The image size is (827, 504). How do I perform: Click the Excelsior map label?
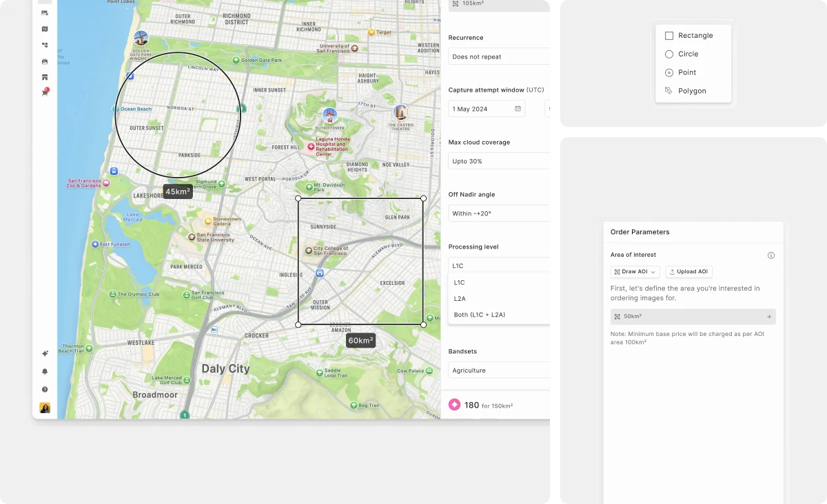(393, 283)
